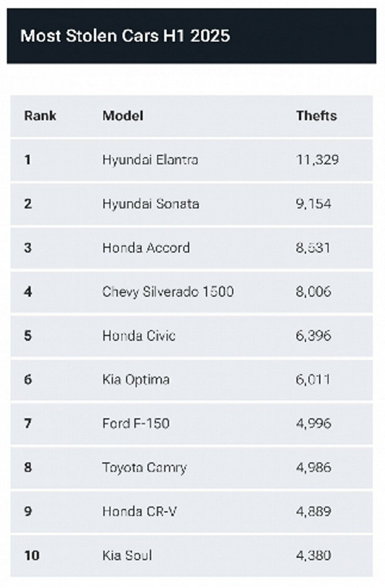Click the Rank column header

click(x=40, y=116)
